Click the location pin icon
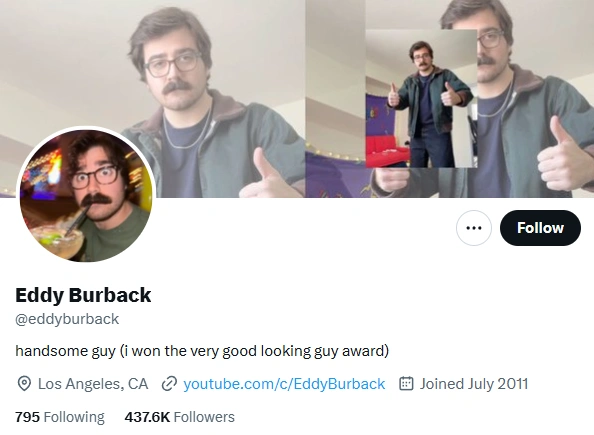This screenshot has height=435, width=594. [24, 384]
